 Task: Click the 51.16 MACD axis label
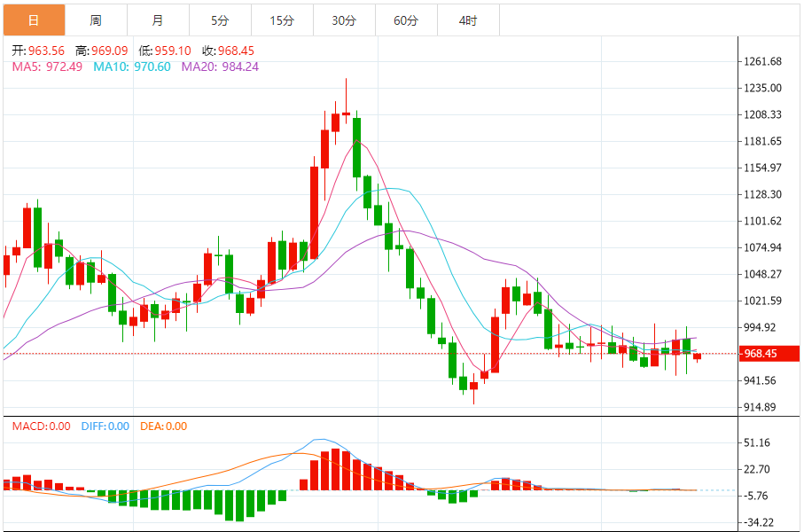(x=757, y=442)
